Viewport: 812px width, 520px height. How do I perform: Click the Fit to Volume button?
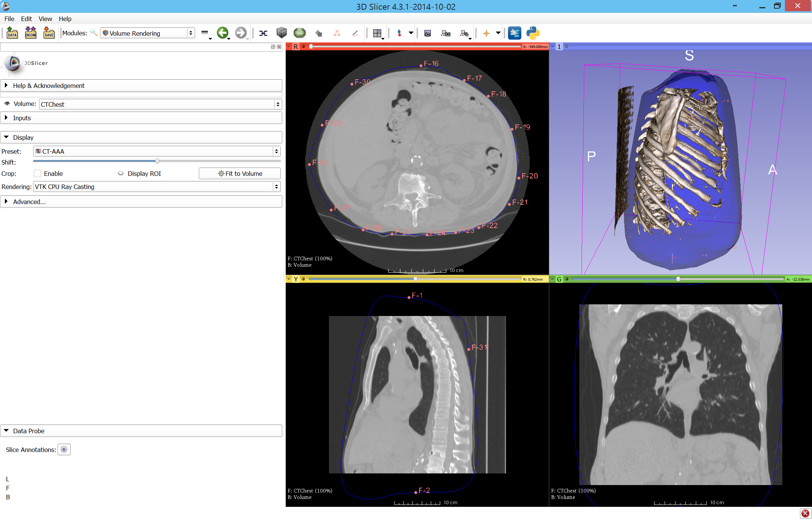click(x=240, y=174)
